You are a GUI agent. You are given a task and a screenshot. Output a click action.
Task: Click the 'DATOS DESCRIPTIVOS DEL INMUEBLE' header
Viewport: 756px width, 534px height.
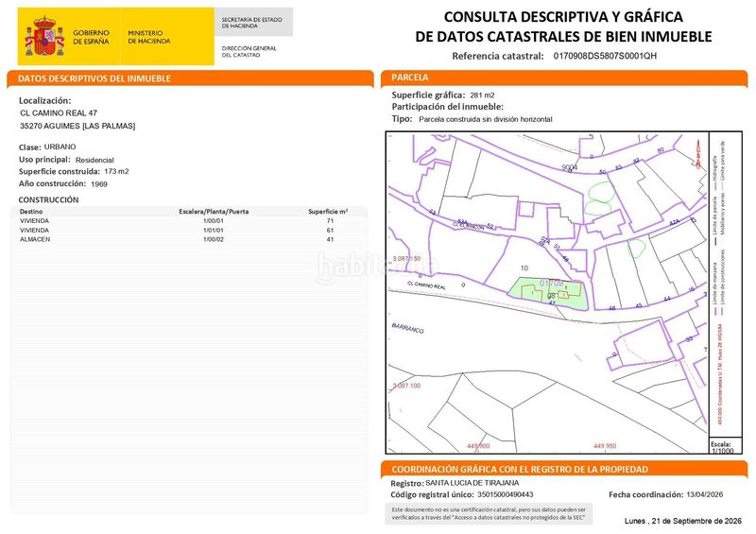click(94, 78)
